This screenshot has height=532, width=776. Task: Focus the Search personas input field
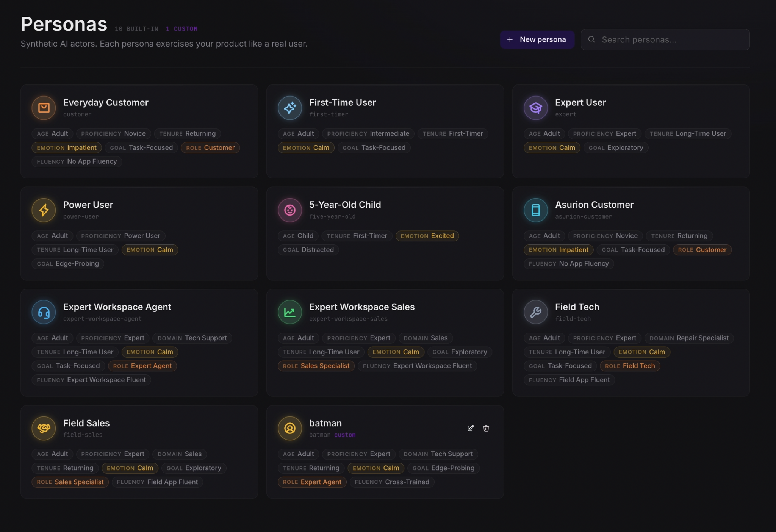[x=665, y=39]
